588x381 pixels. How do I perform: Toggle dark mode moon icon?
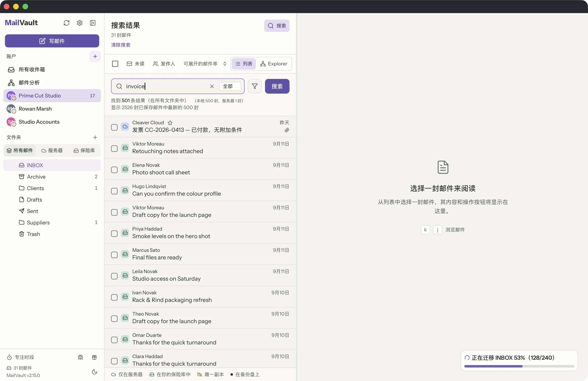pos(94,372)
